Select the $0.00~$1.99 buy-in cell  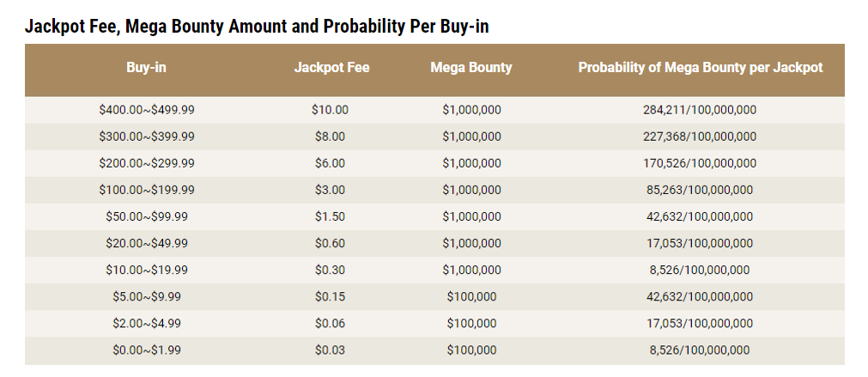(x=147, y=350)
